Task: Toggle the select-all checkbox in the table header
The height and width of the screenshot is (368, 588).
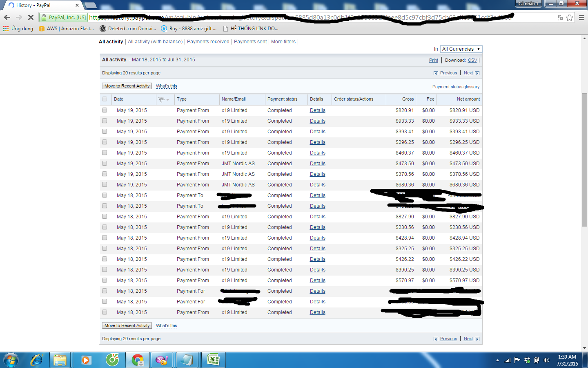Action: [x=105, y=99]
